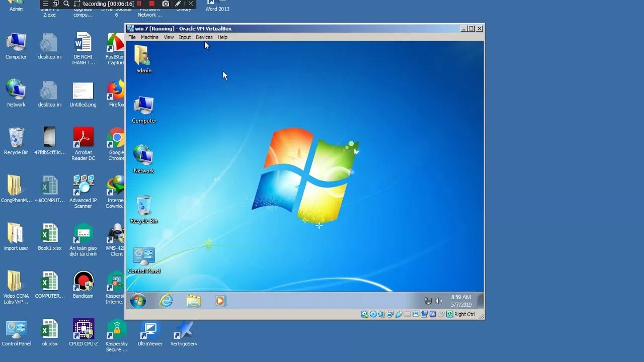
Task: Launch Internet Explorer from the guest taskbar
Action: (x=166, y=301)
